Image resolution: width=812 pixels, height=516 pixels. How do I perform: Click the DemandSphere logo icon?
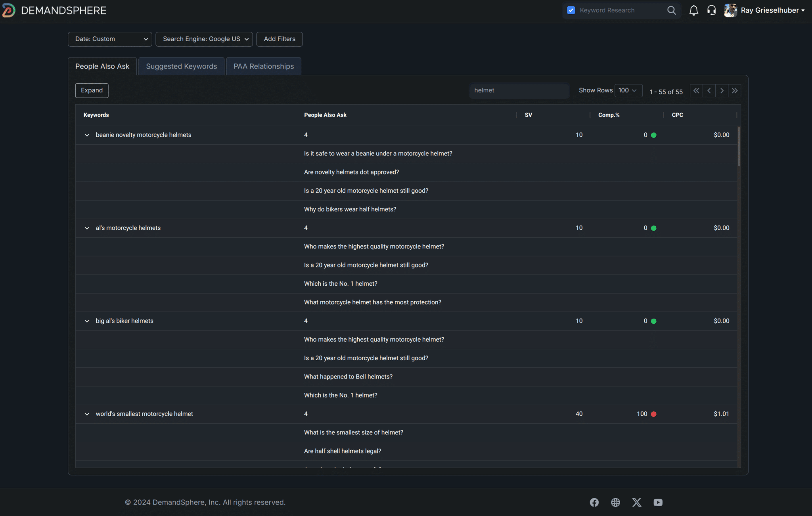9,10
